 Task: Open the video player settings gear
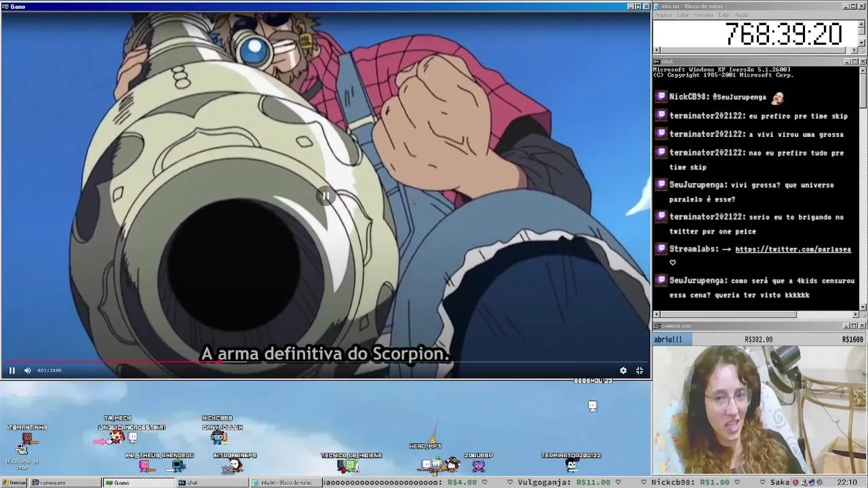[623, 370]
